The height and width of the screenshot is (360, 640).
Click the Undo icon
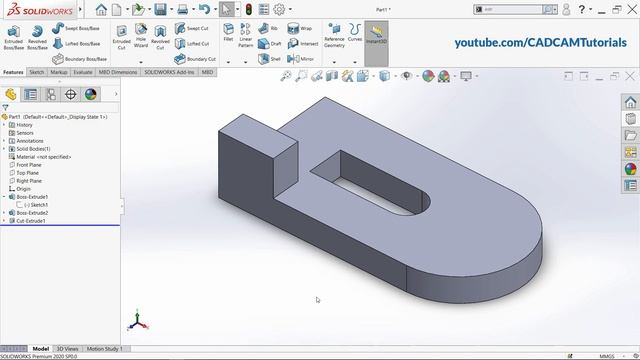(204, 9)
